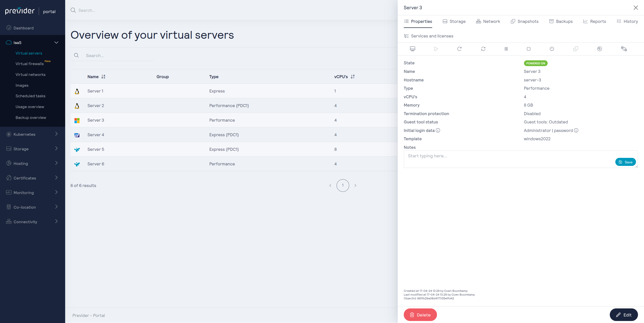Click the red Delete button
The width and height of the screenshot is (644, 323).
420,315
